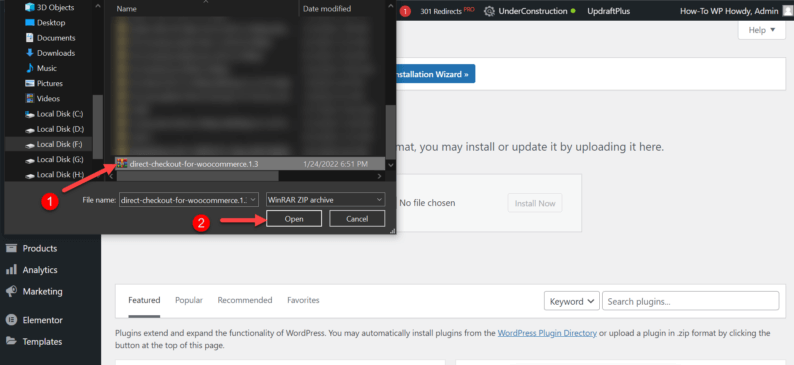The width and height of the screenshot is (794, 365).
Task: Click Cancel in the file dialog
Action: [357, 219]
